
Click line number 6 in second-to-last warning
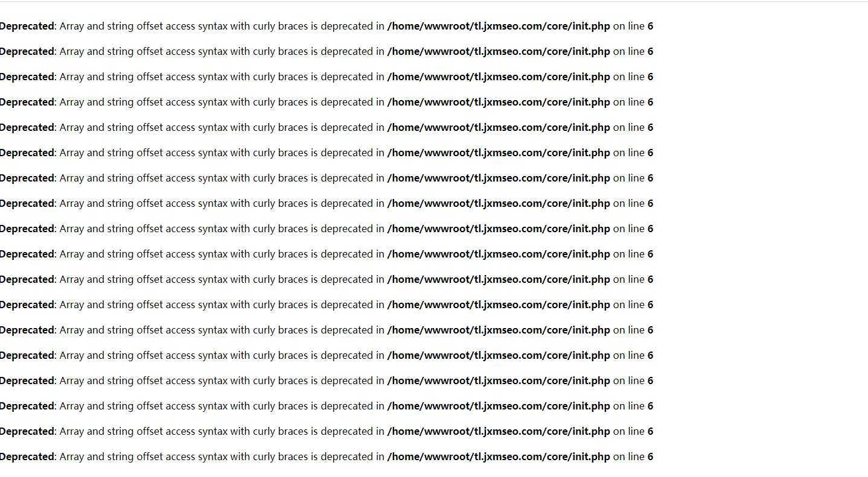point(650,432)
